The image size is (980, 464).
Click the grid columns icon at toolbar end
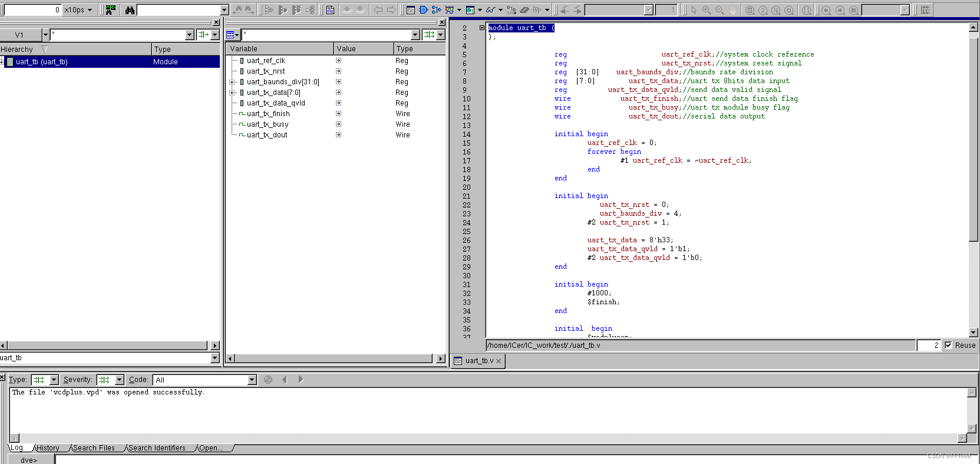click(x=925, y=10)
